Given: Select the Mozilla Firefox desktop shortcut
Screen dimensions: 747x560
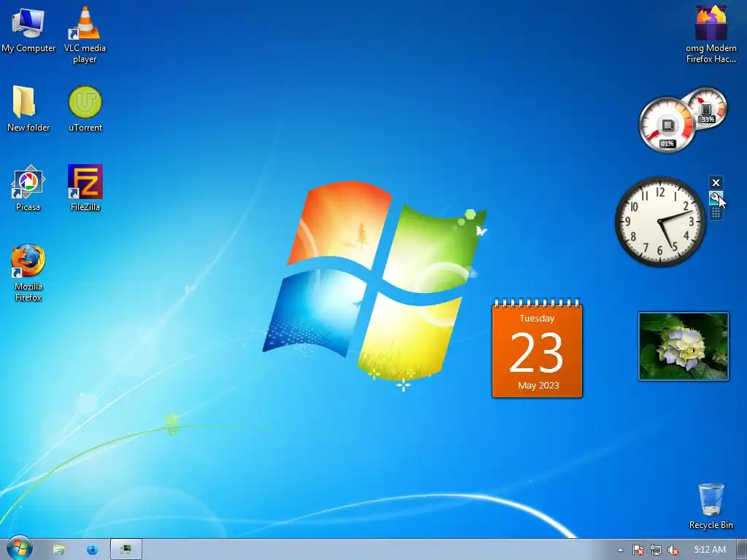Looking at the screenshot, I should click(x=28, y=273).
